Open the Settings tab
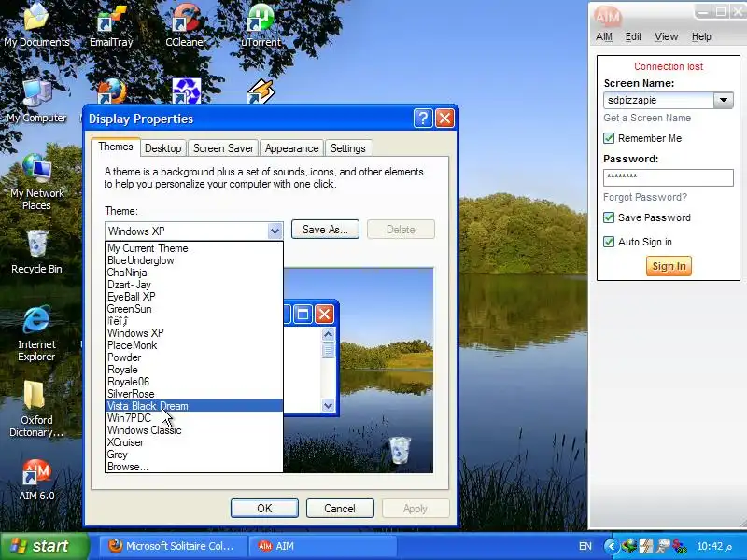This screenshot has width=747, height=560. [347, 148]
